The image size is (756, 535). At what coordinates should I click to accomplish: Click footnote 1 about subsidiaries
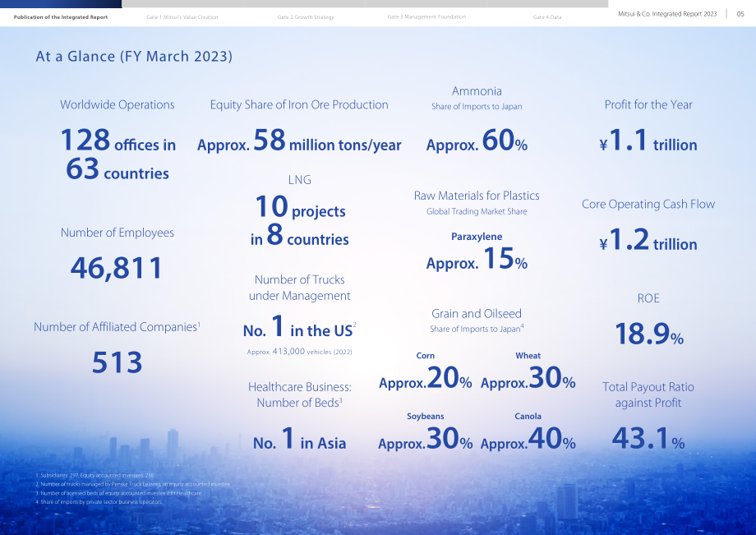point(94,475)
